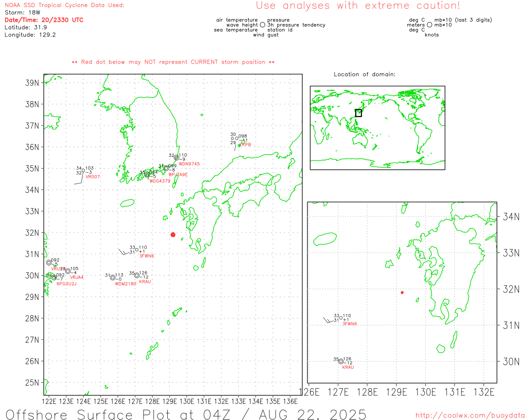Click the WDN9745 station label
The width and height of the screenshot is (525, 420).
pos(189,164)
